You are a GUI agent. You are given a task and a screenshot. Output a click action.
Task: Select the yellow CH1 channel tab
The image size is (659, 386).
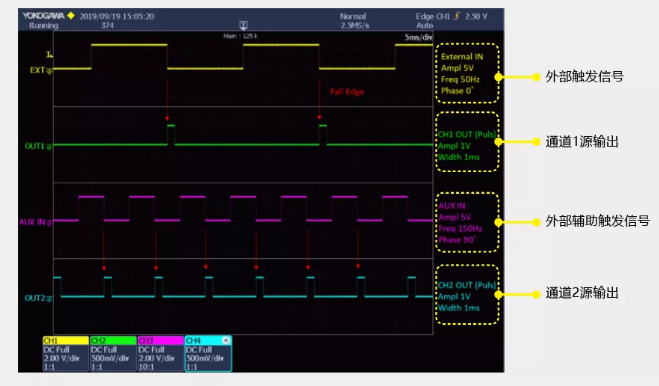coord(66,340)
